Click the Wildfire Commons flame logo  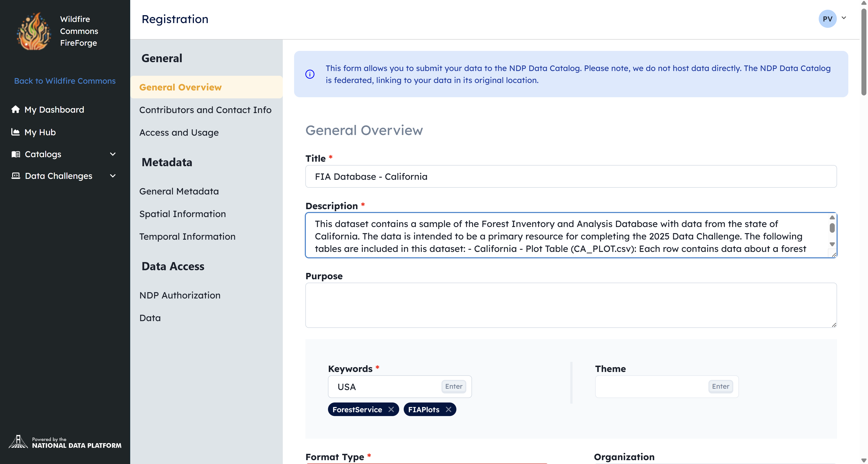[34, 31]
